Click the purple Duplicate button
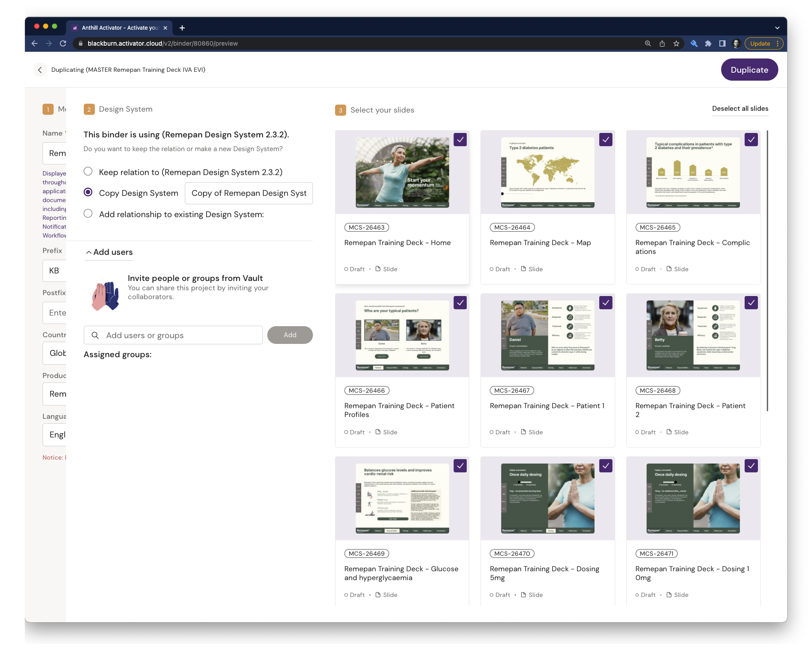The height and width of the screenshot is (655, 812). [x=749, y=70]
